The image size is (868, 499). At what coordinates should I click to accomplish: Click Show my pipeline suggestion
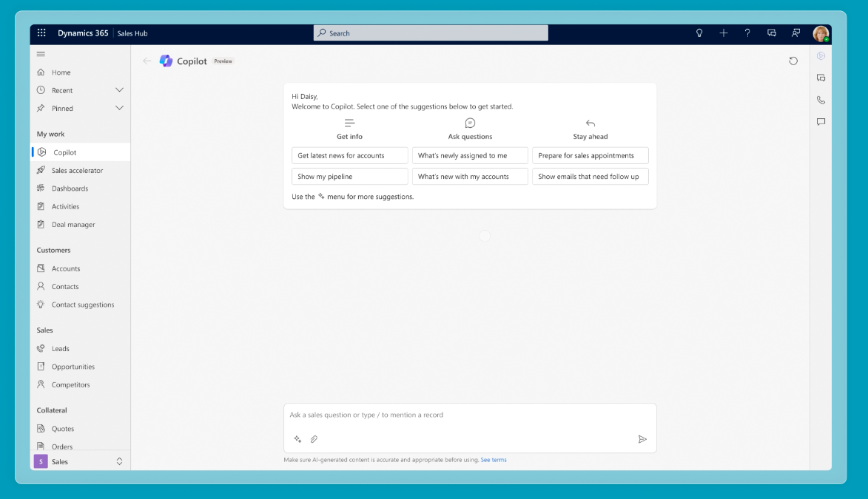(349, 177)
